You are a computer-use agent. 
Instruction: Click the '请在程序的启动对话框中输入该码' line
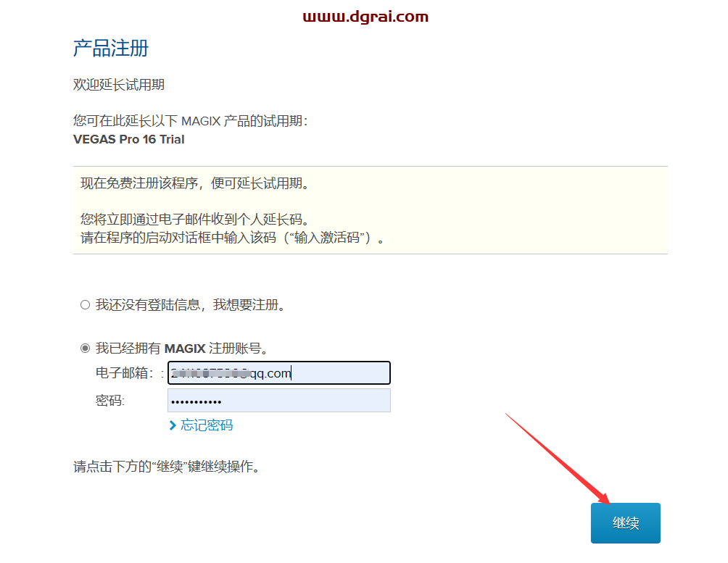point(233,238)
